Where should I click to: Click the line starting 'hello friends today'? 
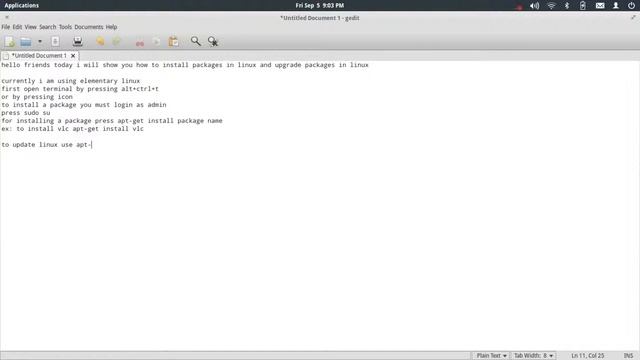coord(185,65)
